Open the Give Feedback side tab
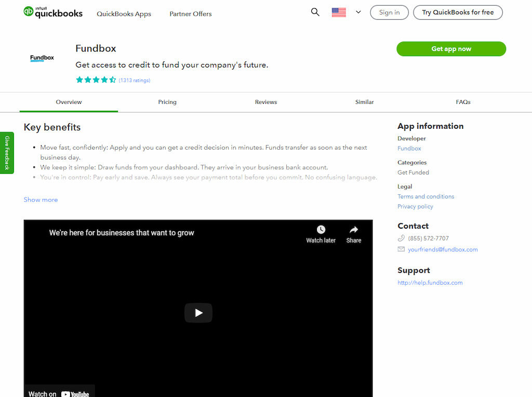This screenshot has width=532, height=397. [7, 153]
